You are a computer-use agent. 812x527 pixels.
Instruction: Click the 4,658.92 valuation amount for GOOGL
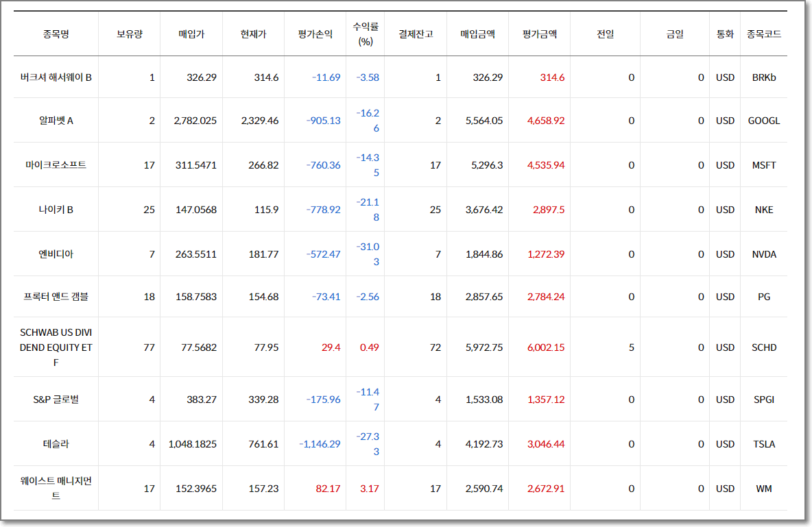click(546, 121)
